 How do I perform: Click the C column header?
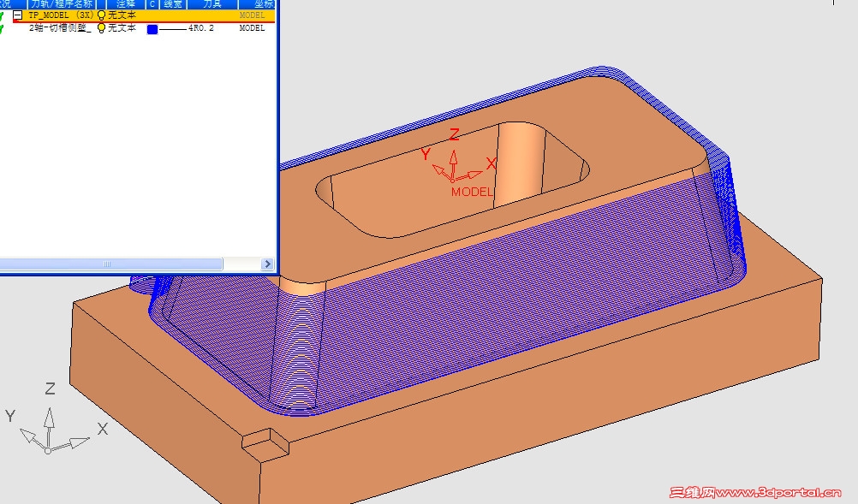click(152, 3)
